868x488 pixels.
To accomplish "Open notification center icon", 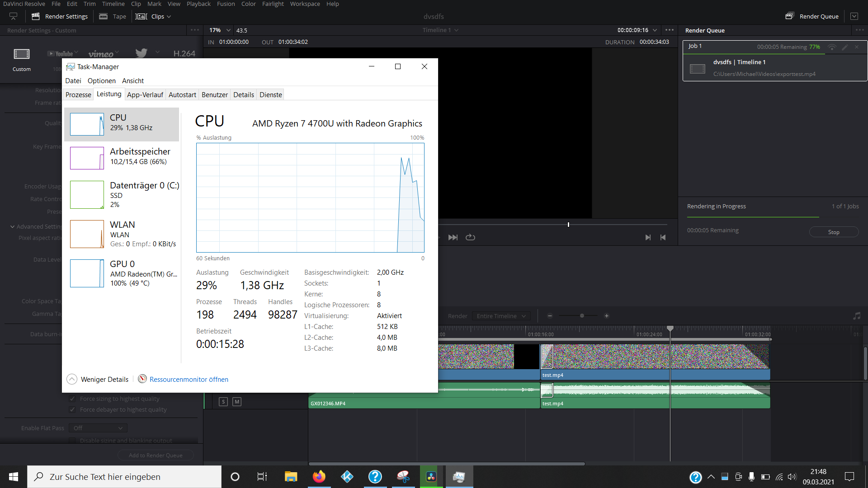I will 849,477.
